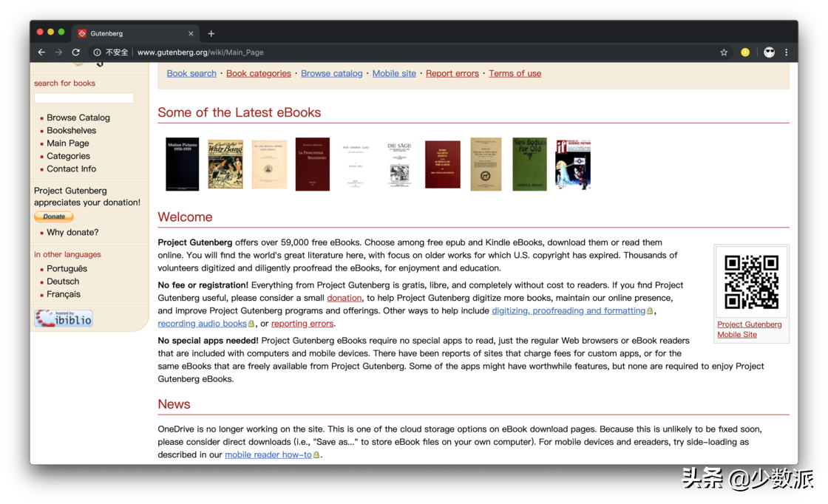Click the site info not-secure icon
The image size is (828, 504).
(x=97, y=52)
